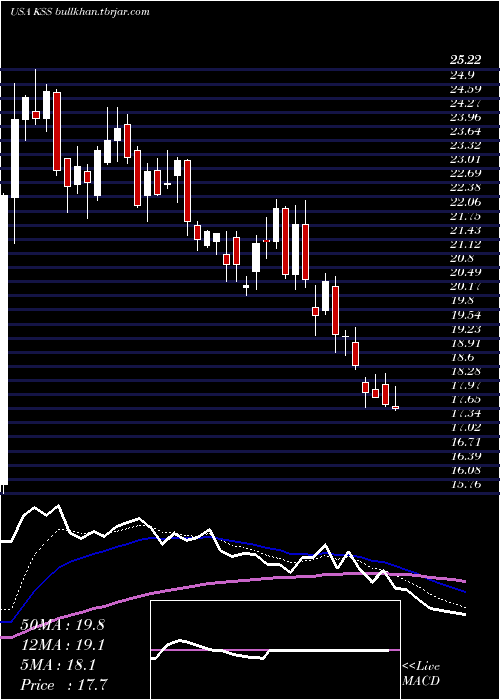Viewport: 500px width, 700px height.
Task: Click the Price : 17.7 readout
Action: coord(62,685)
